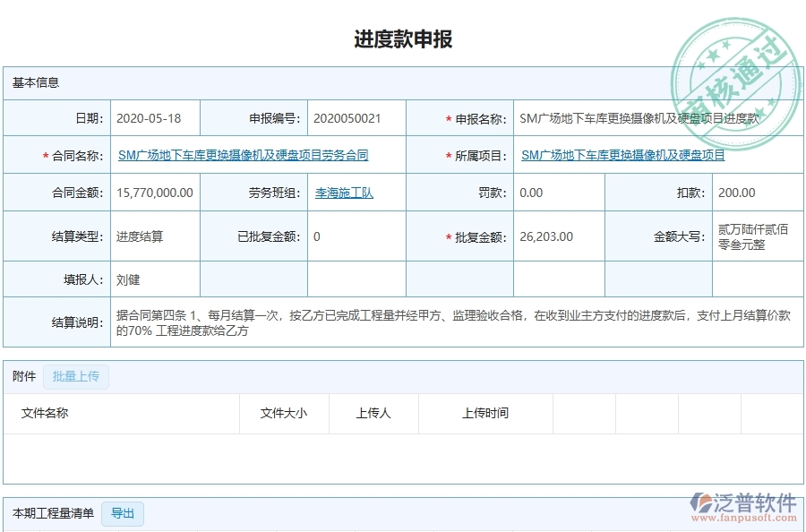Screen dimensions: 806x532
Task: Click the 导出 export button next to 本期工程量清单
Action: click(x=123, y=514)
